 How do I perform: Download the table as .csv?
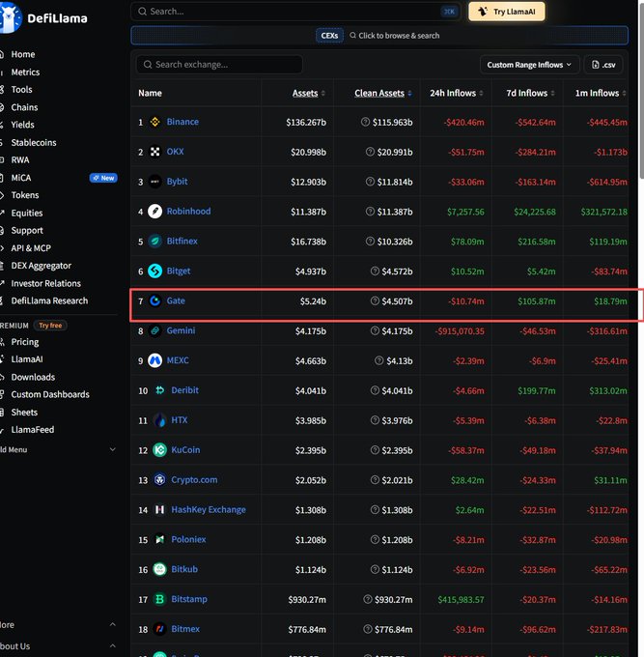pyautogui.click(x=603, y=65)
